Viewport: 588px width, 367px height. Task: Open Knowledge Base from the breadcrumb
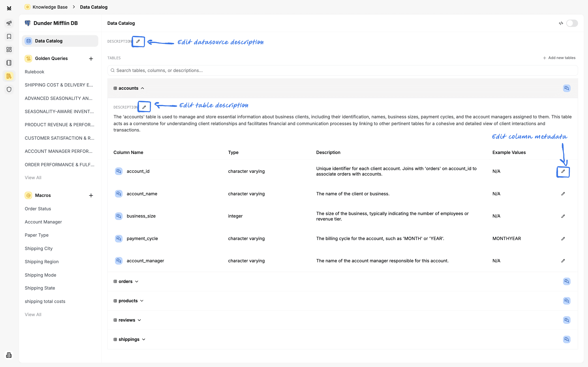(x=50, y=7)
